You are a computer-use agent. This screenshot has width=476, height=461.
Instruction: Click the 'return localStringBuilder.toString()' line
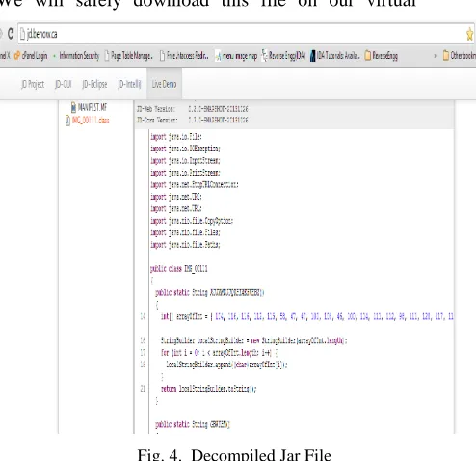209,389
